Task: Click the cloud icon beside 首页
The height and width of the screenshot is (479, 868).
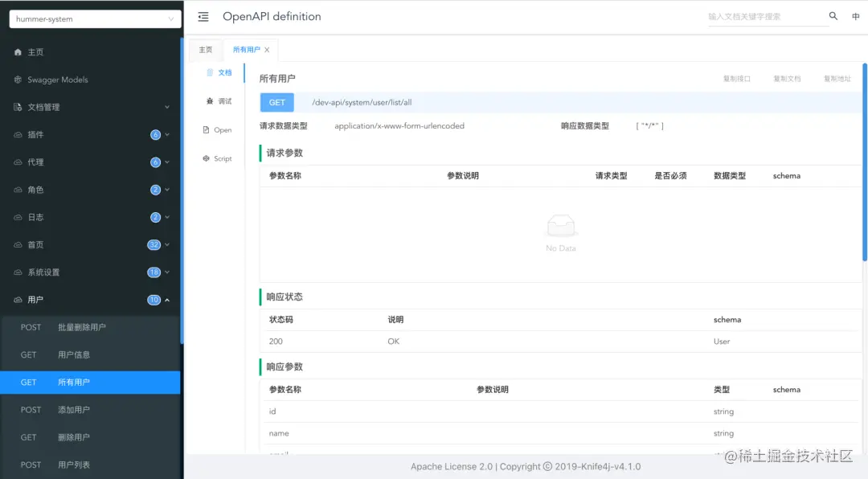Action: click(18, 245)
